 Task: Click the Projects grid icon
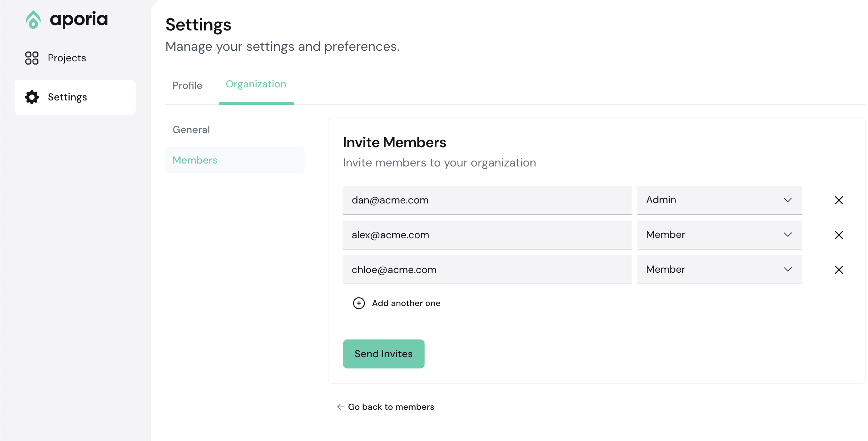pyautogui.click(x=32, y=58)
